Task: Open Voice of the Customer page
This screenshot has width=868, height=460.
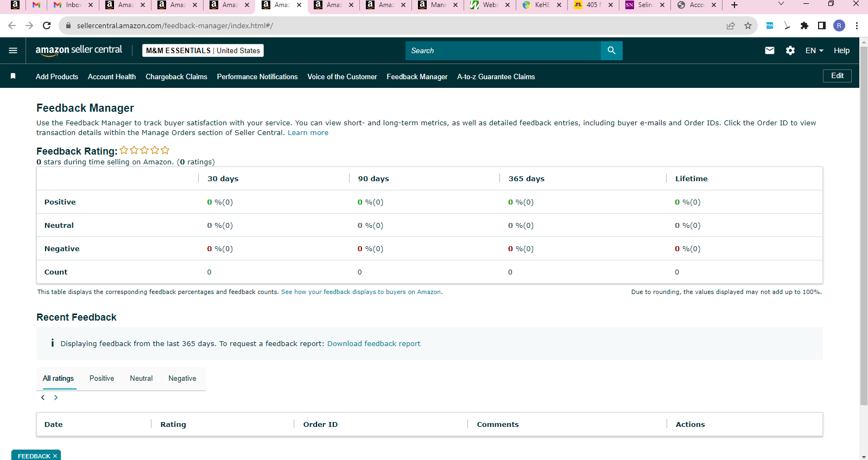Action: click(x=342, y=76)
